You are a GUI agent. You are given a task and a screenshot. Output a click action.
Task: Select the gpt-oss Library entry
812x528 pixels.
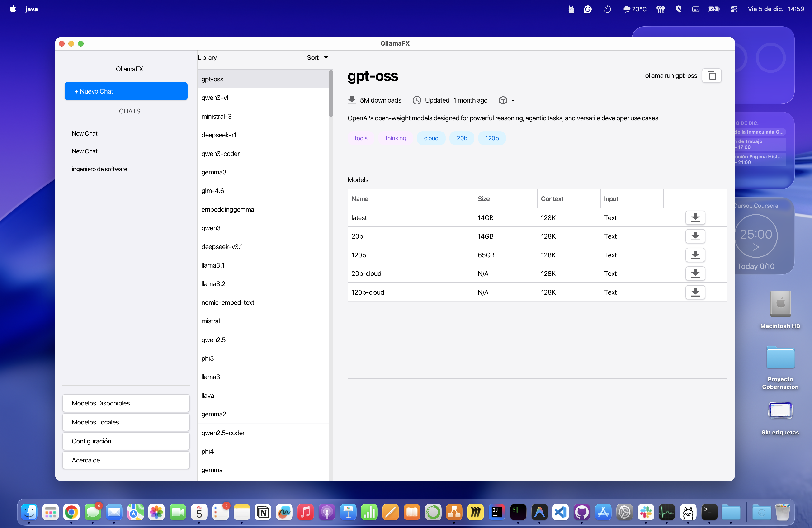click(263, 79)
